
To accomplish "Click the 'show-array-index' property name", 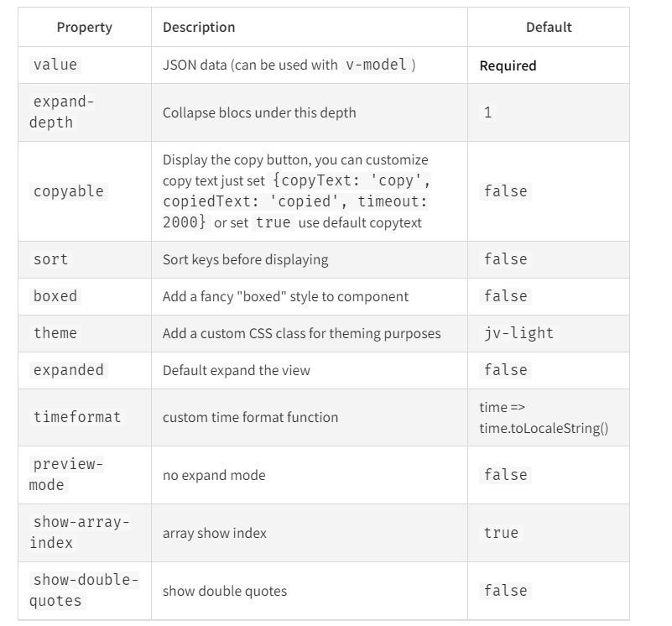I will [x=80, y=532].
